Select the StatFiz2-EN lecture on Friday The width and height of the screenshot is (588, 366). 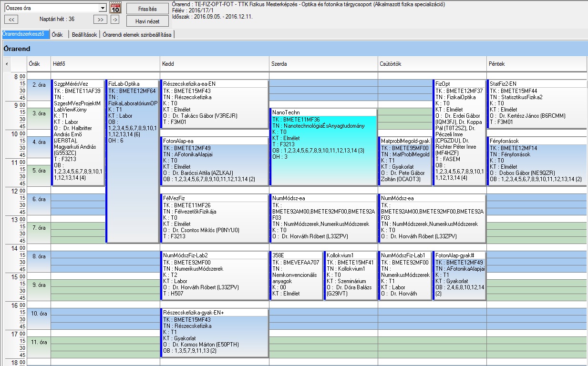pos(537,104)
